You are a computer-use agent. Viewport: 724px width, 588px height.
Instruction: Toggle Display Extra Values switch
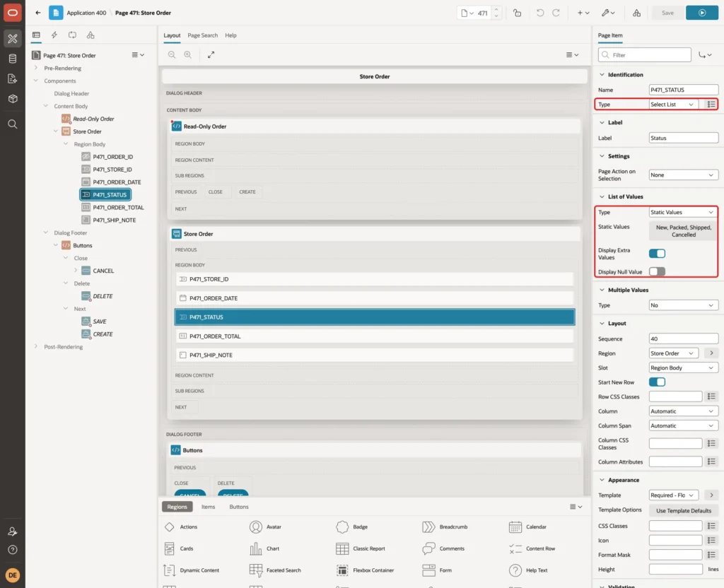tap(657, 254)
